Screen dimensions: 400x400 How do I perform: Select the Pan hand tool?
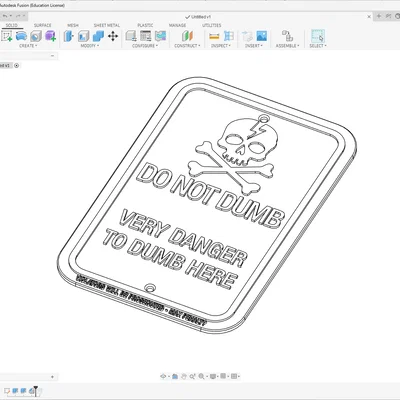184,376
